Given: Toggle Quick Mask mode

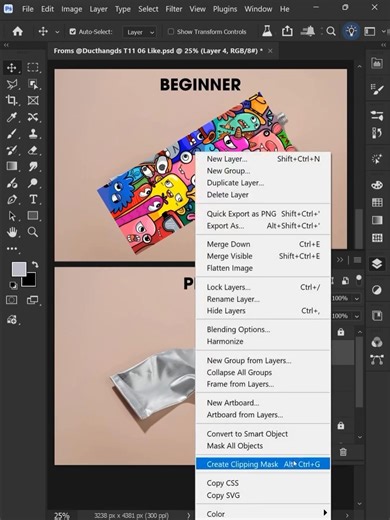Looking at the screenshot, I should coord(12,300).
